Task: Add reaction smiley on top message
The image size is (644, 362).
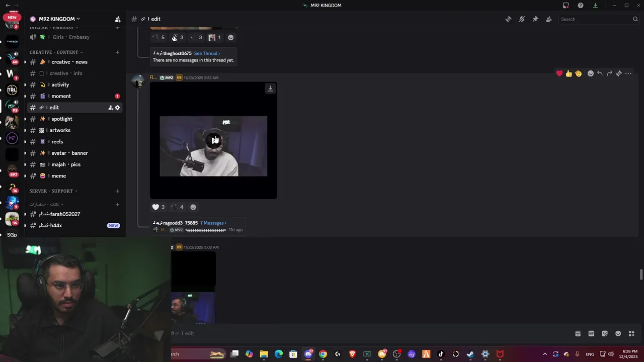Action: 231,37
